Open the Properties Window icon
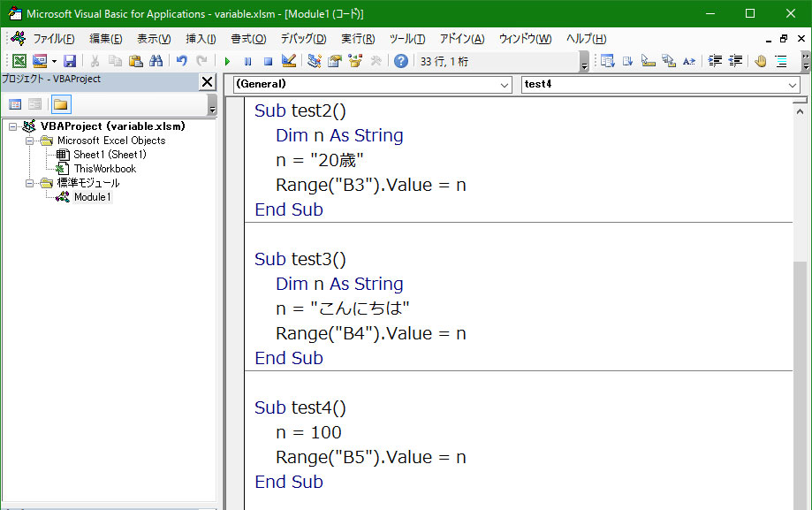Image resolution: width=812 pixels, height=510 pixels. coord(335,61)
